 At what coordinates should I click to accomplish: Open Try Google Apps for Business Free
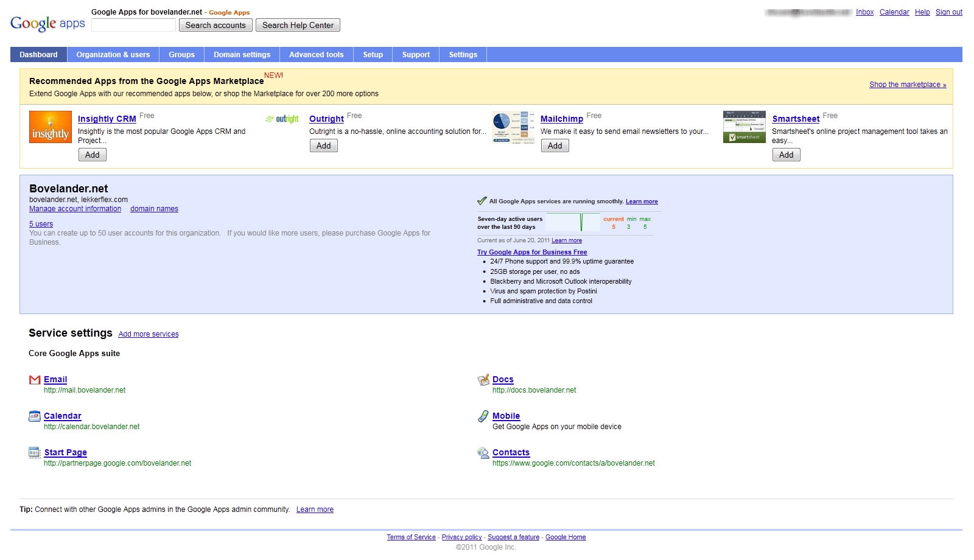[532, 252]
